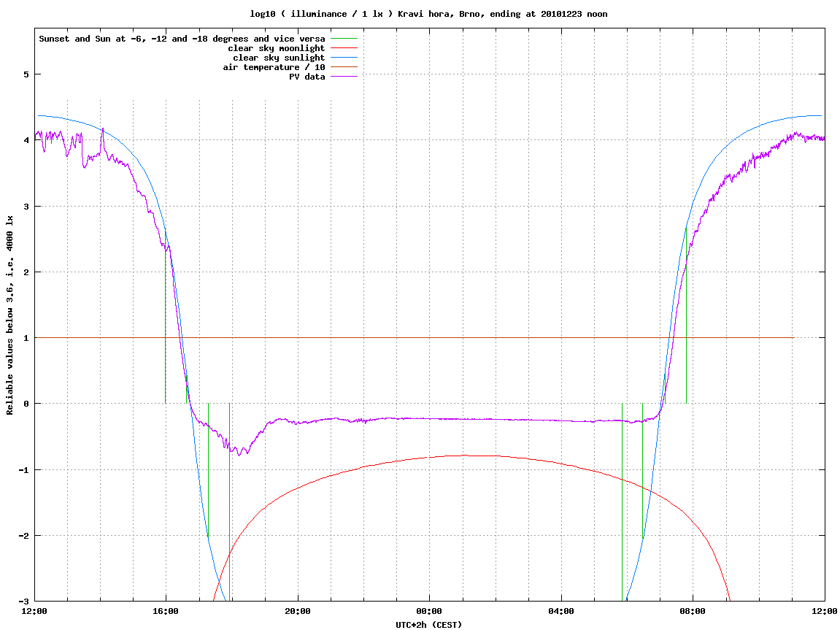Click the x-axis tick label 20:00
Screen dimensions: 840x630
point(298,611)
